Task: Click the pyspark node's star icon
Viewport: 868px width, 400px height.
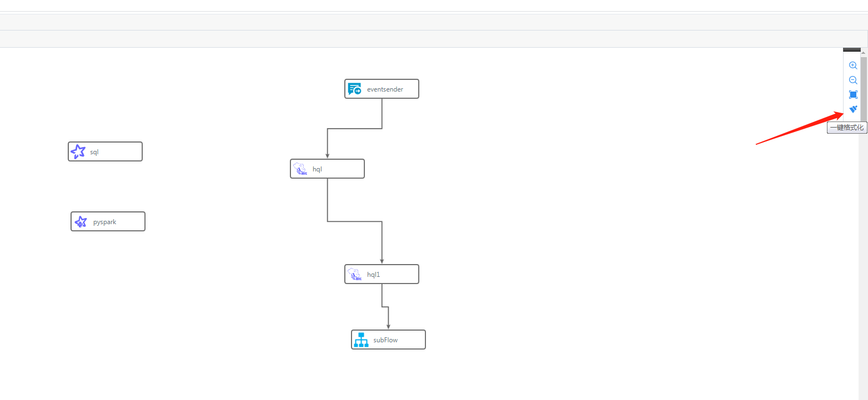Action: pyautogui.click(x=81, y=222)
